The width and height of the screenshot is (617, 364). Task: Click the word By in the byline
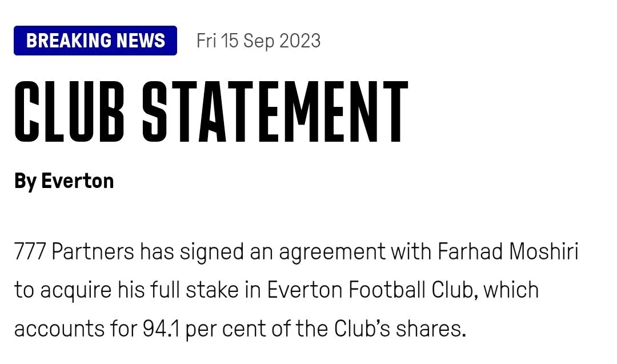25,181
